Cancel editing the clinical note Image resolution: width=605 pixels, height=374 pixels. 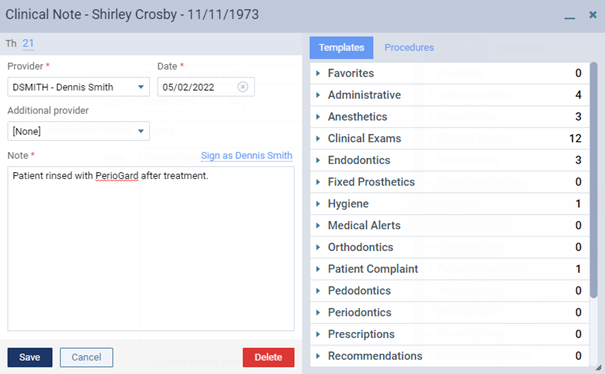pyautogui.click(x=86, y=357)
